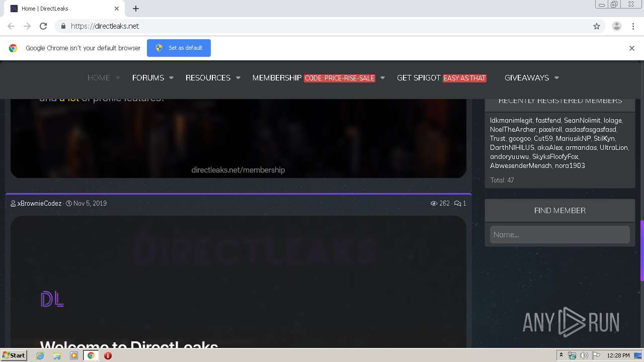
Task: Expand the FORUMS dropdown arrow
Action: click(x=172, y=78)
